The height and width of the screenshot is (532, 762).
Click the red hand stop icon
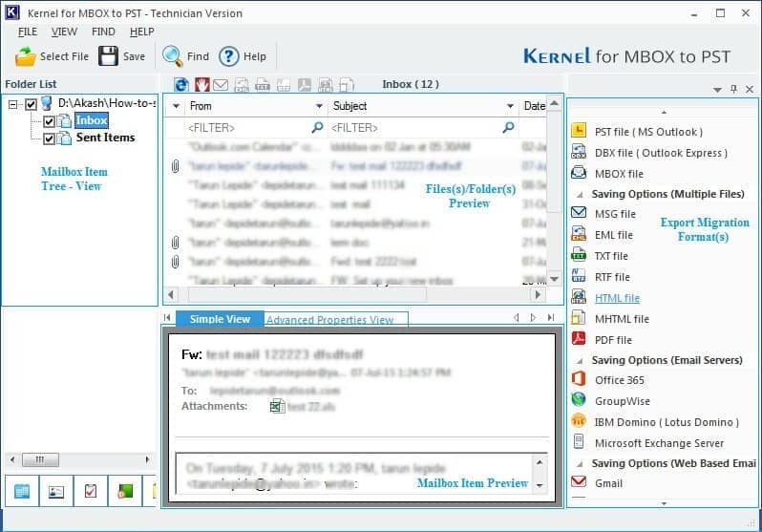tap(201, 85)
